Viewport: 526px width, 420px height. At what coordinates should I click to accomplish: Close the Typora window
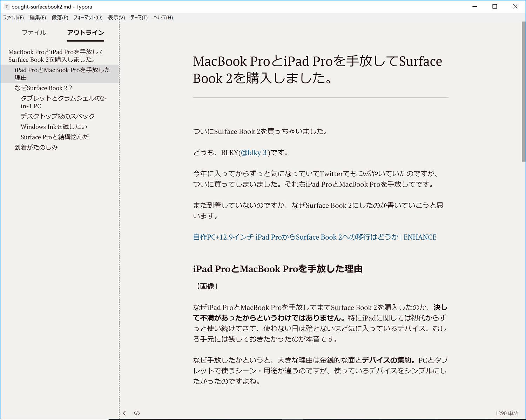(515, 6)
